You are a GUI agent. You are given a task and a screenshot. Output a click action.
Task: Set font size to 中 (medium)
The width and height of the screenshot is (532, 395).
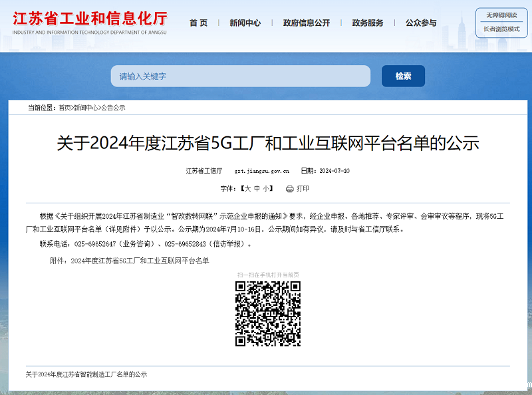coord(257,189)
